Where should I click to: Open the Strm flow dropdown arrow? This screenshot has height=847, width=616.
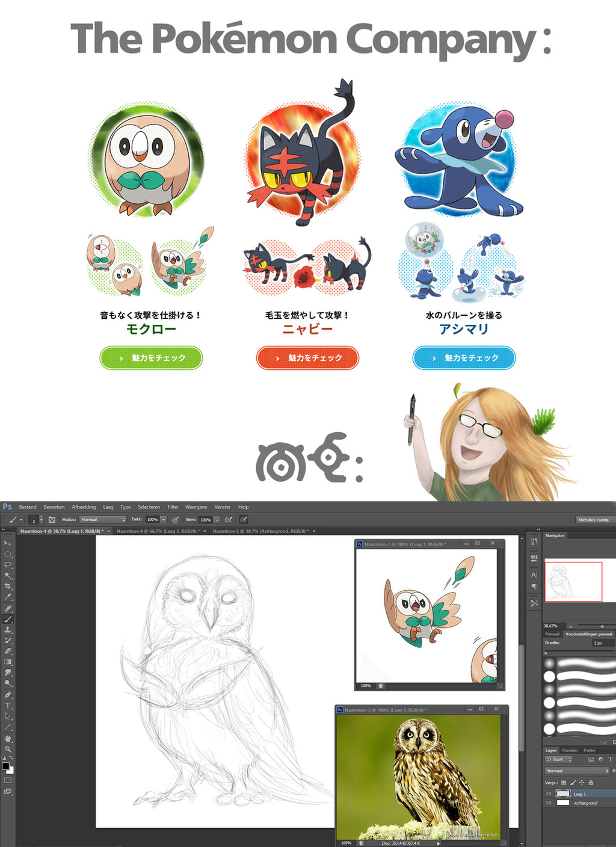[x=217, y=520]
